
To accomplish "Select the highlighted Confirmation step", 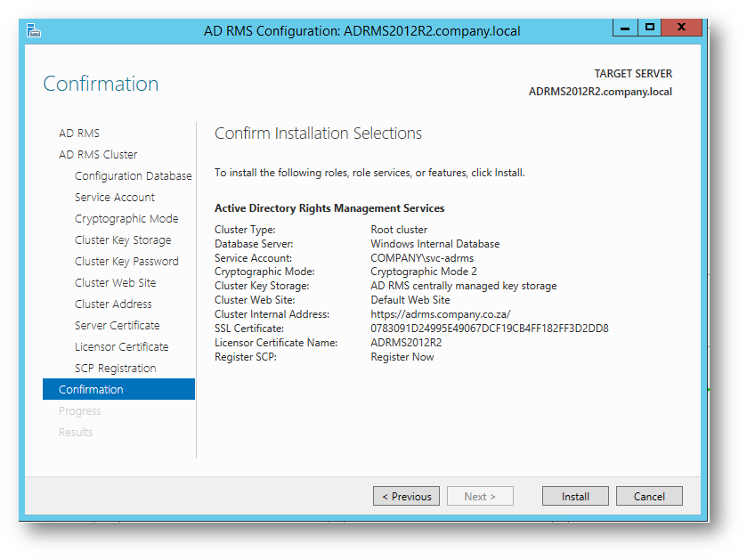I will pyautogui.click(x=118, y=389).
